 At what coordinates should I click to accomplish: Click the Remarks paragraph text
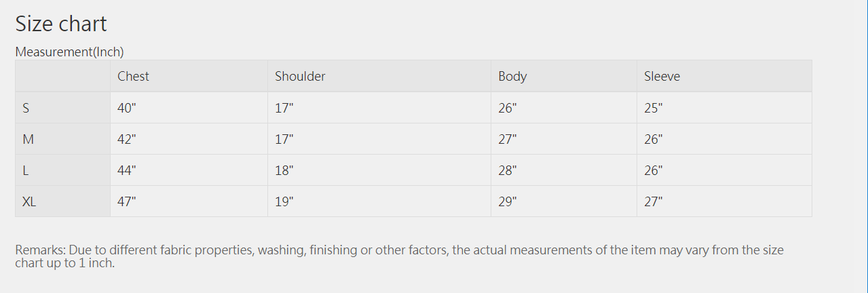(399, 256)
